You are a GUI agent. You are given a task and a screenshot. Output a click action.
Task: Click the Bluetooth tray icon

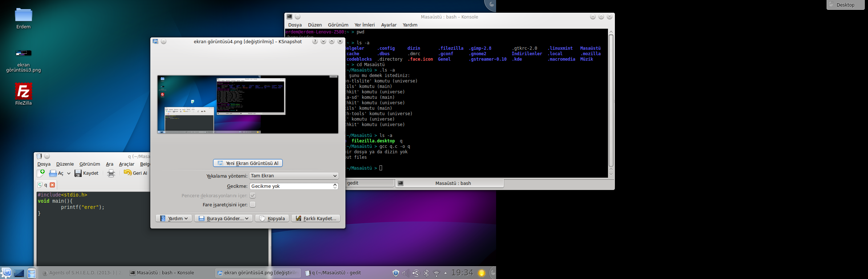[426, 273]
